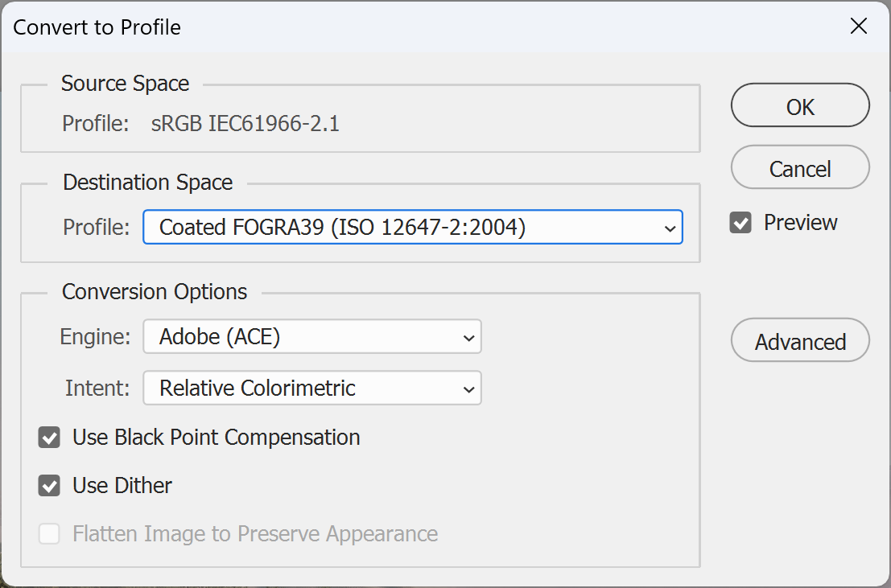
Task: Click the Convert to Profile title text
Action: [97, 27]
